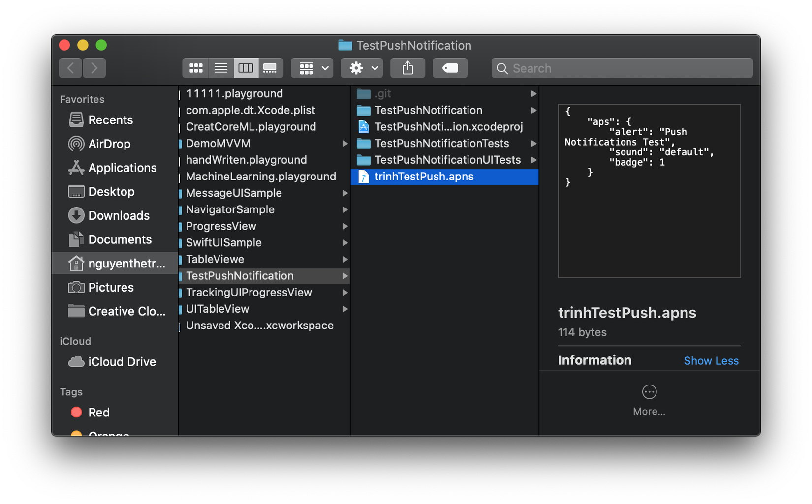This screenshot has height=504, width=812.
Task: Select the Recents sidebar item
Action: click(x=110, y=120)
